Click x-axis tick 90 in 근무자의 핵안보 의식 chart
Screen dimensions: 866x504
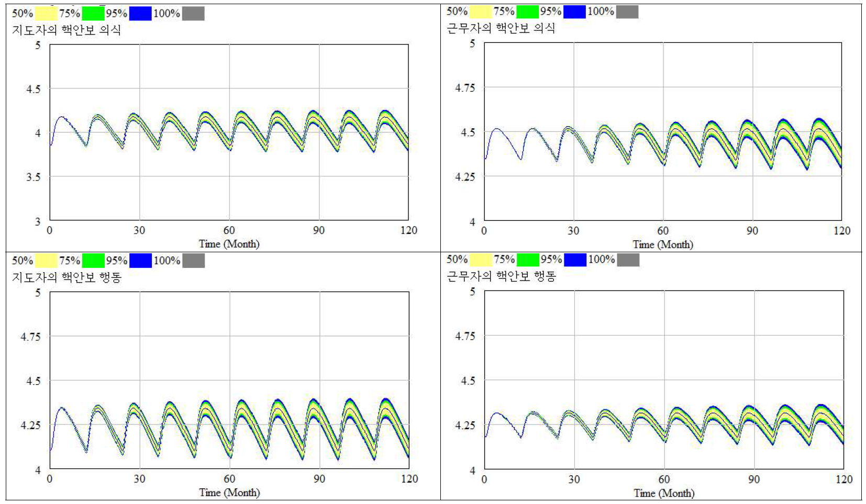coord(752,231)
